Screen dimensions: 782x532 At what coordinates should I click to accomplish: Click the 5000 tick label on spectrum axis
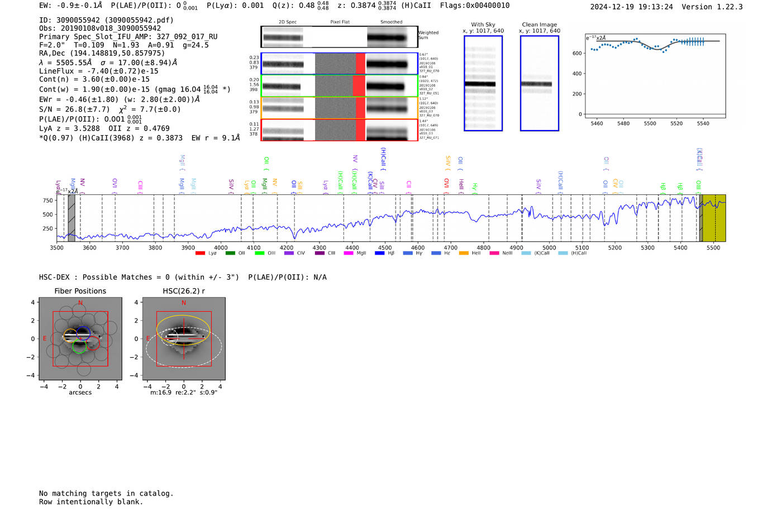point(549,248)
